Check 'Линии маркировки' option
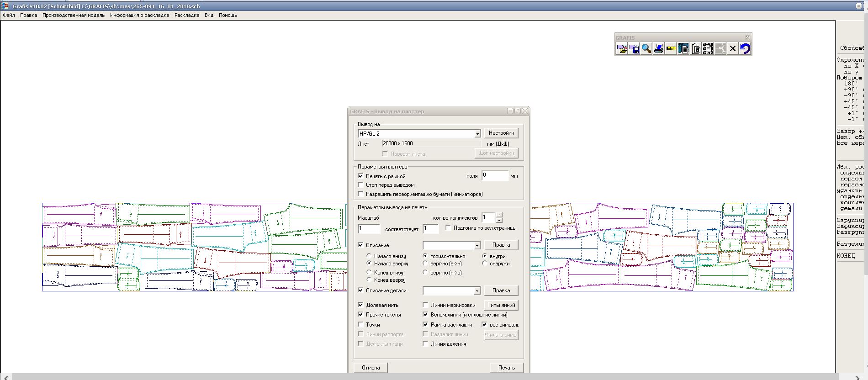Viewport: 868px width, 380px height. coord(425,305)
